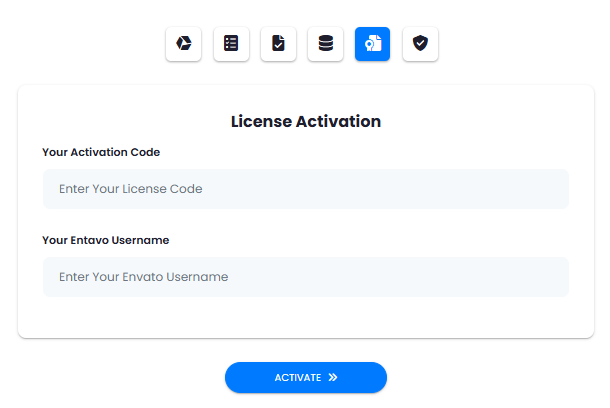Click the Your Activation Code label

pos(101,152)
